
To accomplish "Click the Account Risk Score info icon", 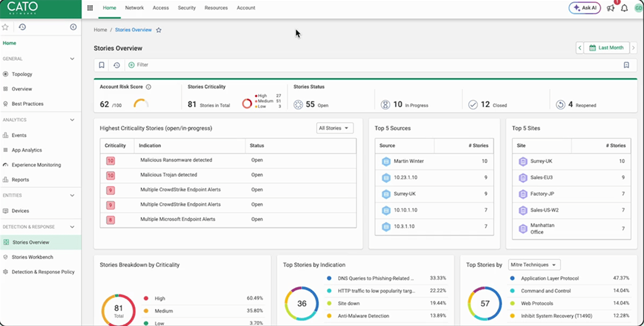I will coord(149,86).
